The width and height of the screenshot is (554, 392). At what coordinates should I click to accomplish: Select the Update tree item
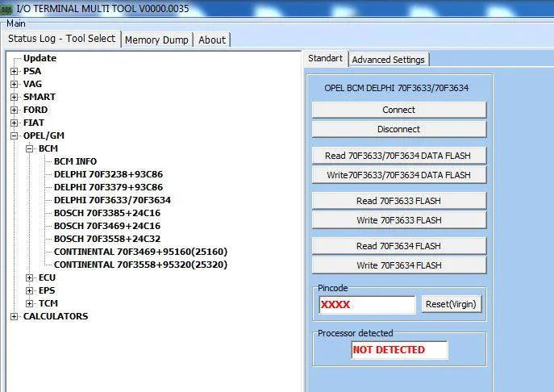[x=40, y=58]
